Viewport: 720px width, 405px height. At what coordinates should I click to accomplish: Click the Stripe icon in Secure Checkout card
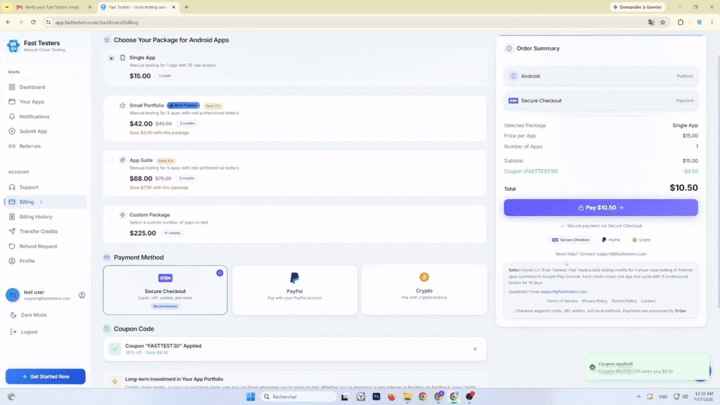165,278
